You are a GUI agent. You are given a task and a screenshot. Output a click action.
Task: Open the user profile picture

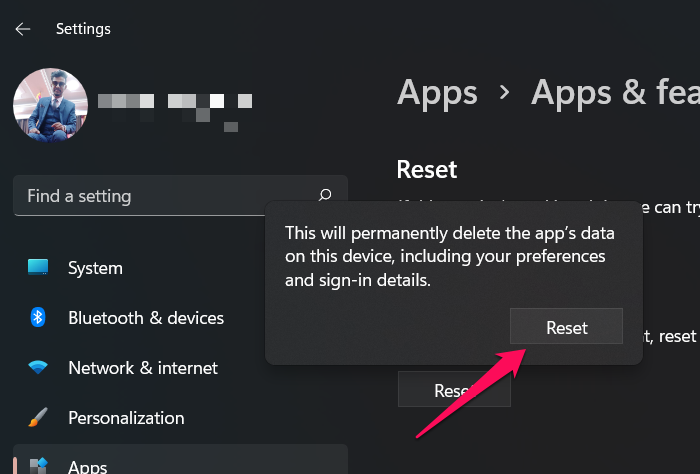(50, 106)
